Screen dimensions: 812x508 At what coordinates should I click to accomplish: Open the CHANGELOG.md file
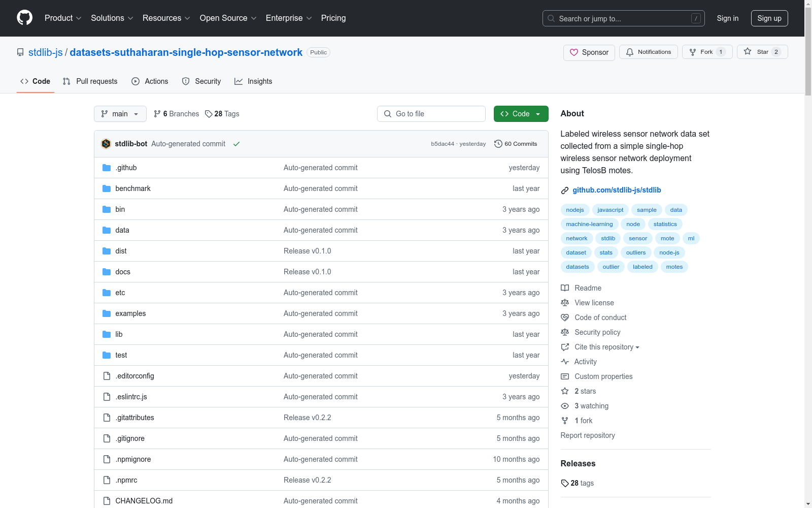144,501
